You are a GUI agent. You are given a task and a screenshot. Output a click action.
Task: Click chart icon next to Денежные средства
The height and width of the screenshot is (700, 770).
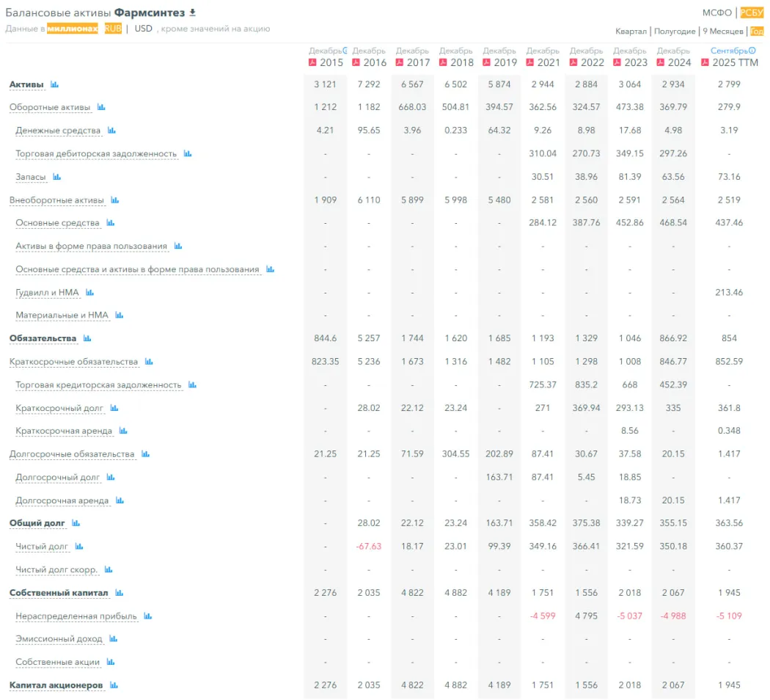(111, 131)
